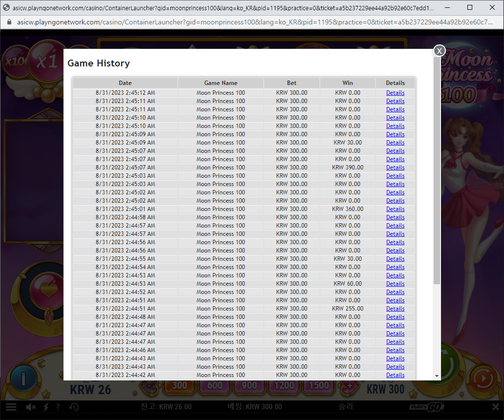This screenshot has width=504, height=420.
Task: Select the 600 bet amount
Action: click(214, 385)
